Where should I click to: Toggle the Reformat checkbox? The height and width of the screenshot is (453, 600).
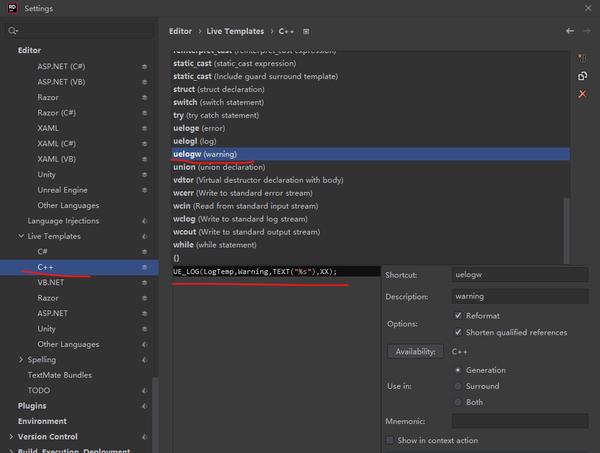458,316
